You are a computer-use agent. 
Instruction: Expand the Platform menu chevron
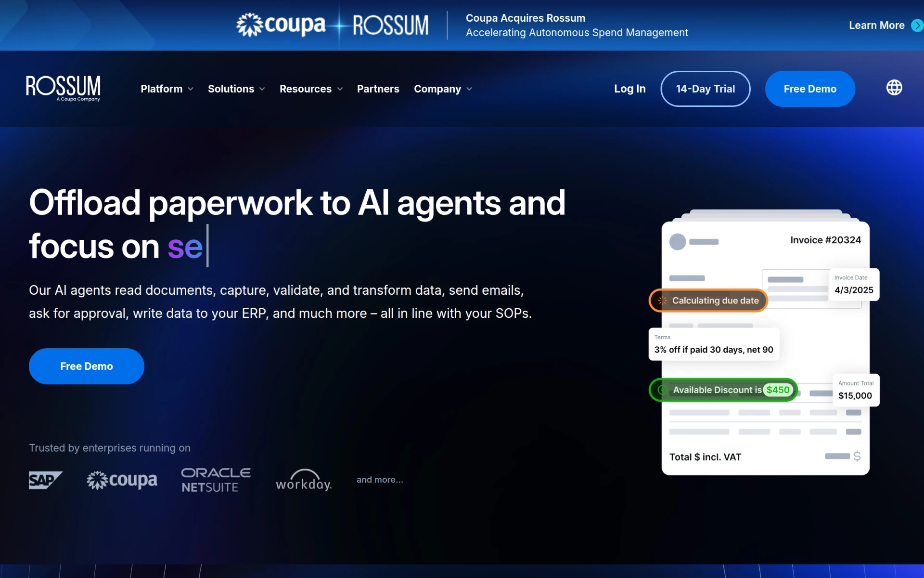click(191, 89)
